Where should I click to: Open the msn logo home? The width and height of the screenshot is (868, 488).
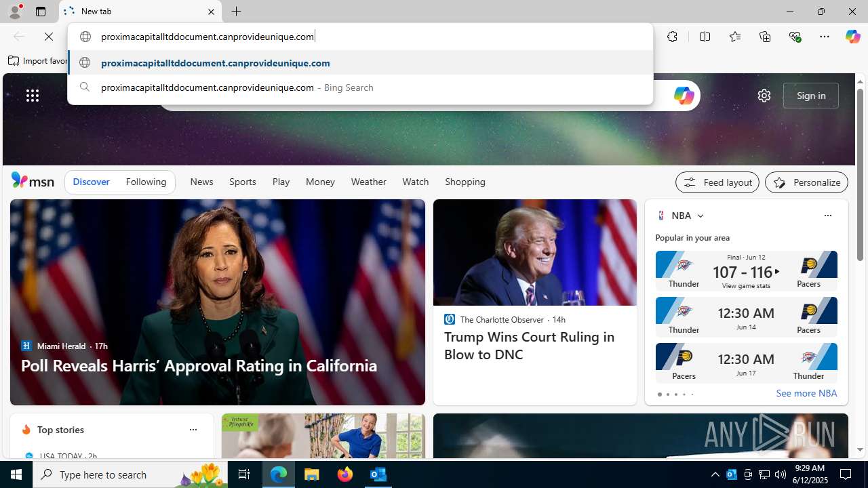(x=33, y=181)
